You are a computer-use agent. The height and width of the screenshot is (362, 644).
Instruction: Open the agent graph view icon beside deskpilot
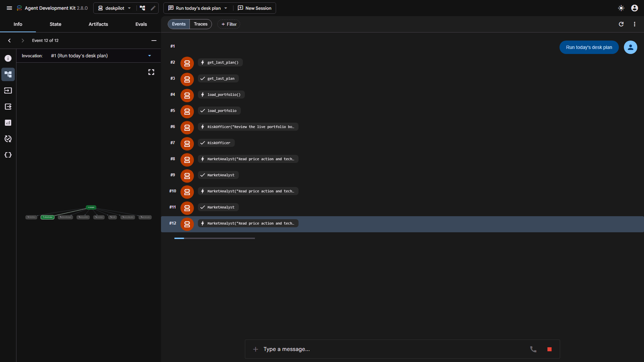click(143, 8)
